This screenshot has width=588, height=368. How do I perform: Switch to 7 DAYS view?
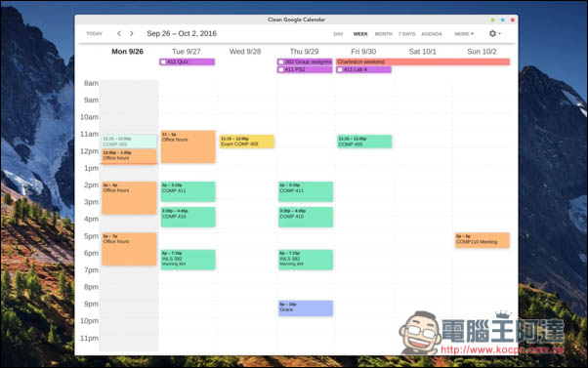[x=407, y=34]
